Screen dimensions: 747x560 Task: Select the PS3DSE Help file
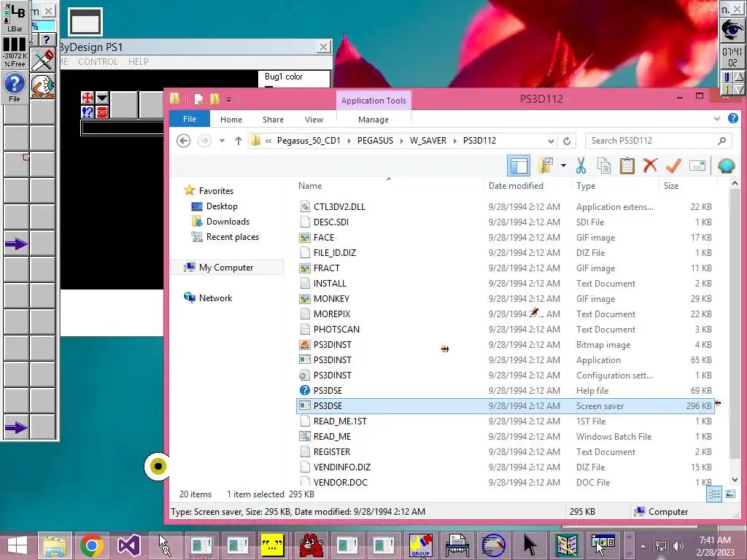pyautogui.click(x=328, y=391)
